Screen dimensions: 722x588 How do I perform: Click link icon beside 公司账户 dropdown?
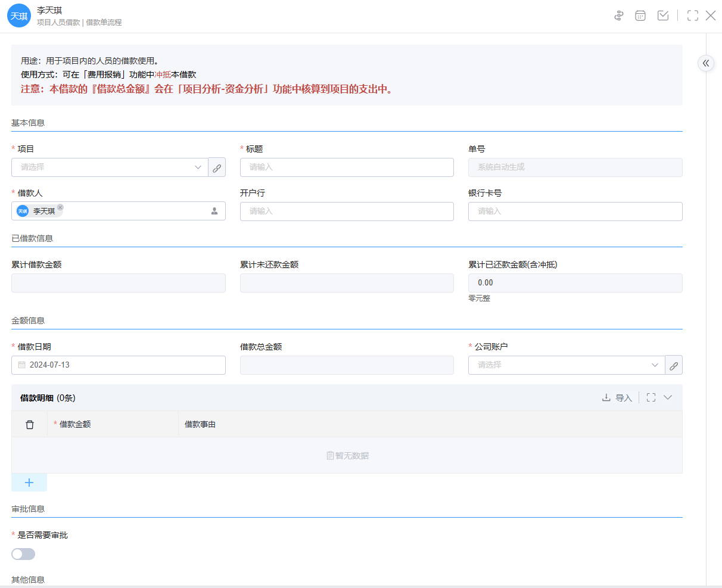coord(674,366)
